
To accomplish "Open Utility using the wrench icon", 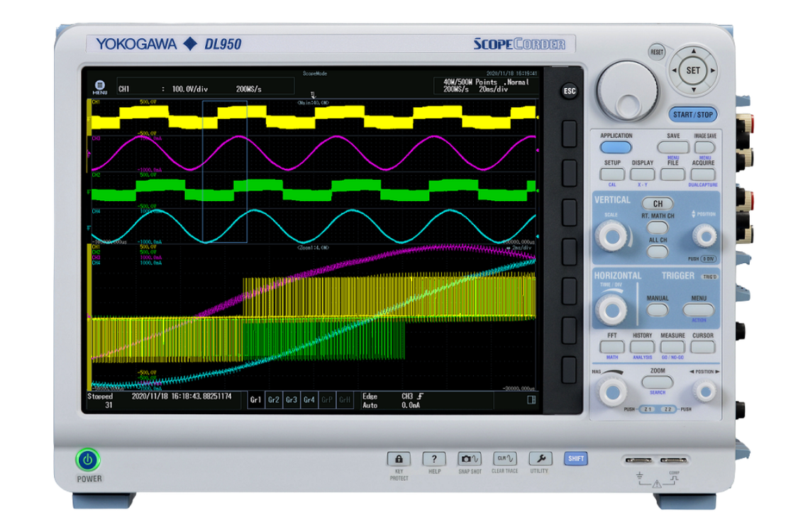I will 541,460.
